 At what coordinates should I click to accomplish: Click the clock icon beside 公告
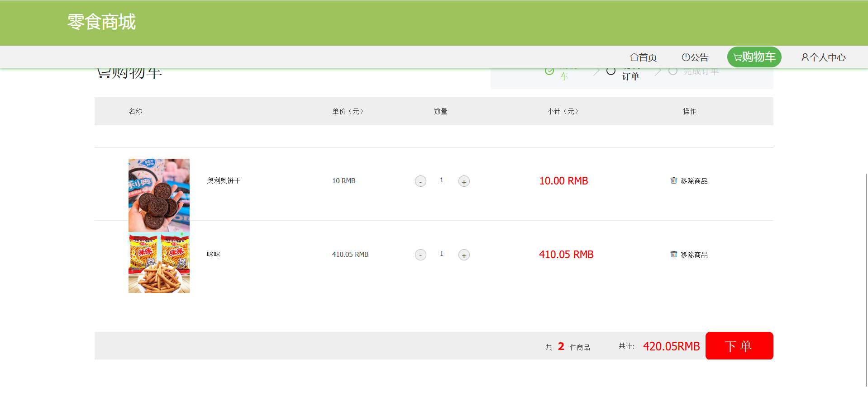click(686, 57)
